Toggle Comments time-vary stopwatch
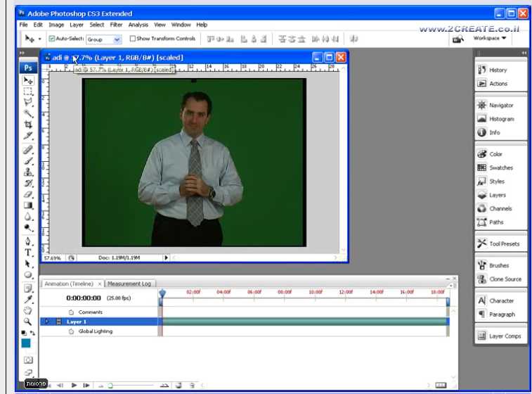 (71, 312)
